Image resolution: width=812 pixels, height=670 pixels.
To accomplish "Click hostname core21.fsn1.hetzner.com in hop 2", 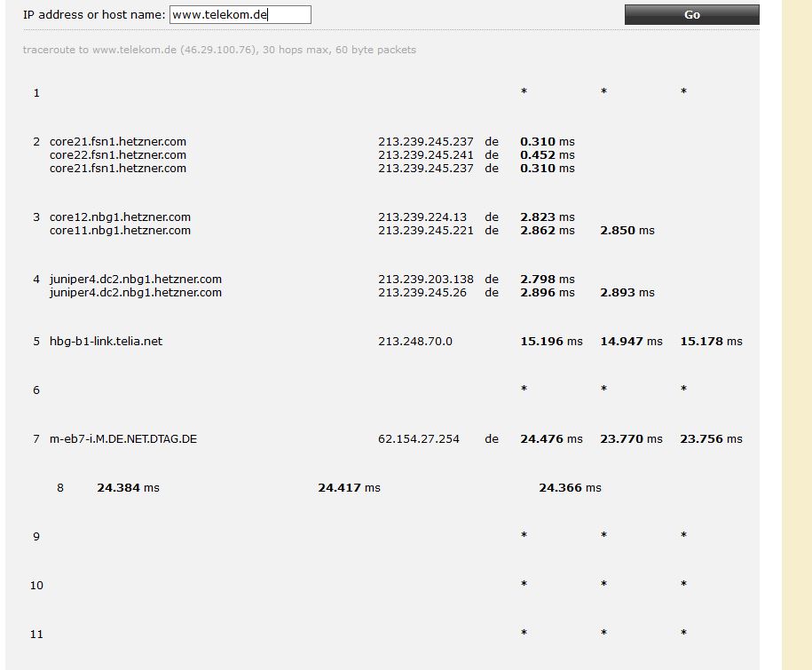I will 117,141.
